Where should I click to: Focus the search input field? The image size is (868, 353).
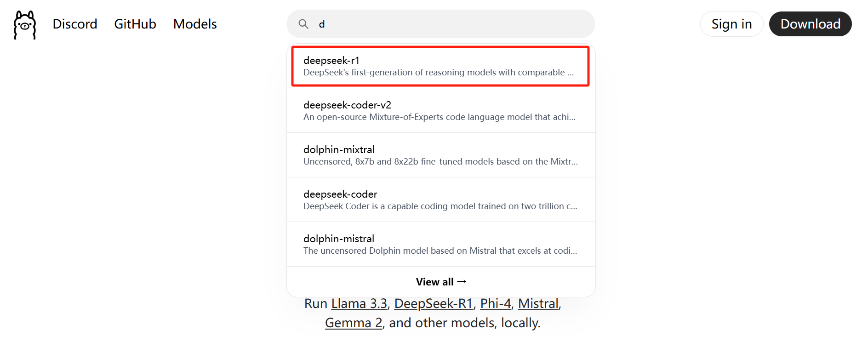[x=451, y=24]
